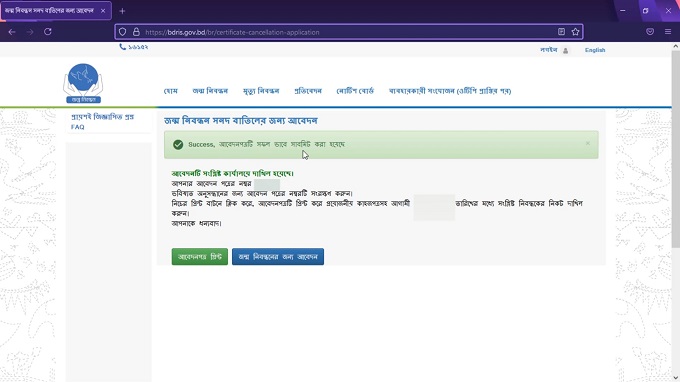
Task: Click the green আবেদনপত্র প্রিন্ট button
Action: [199, 257]
